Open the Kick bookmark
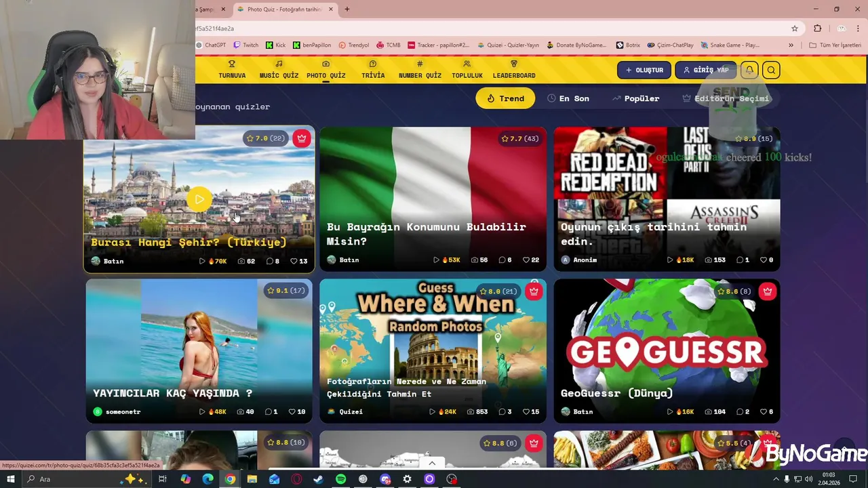Image resolution: width=868 pixels, height=488 pixels. pos(275,45)
